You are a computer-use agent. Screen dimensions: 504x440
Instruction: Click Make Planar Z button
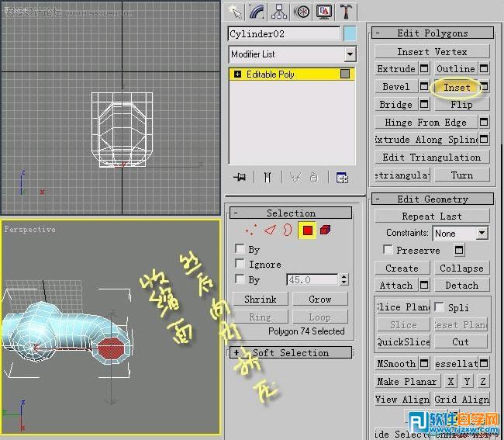click(x=483, y=382)
